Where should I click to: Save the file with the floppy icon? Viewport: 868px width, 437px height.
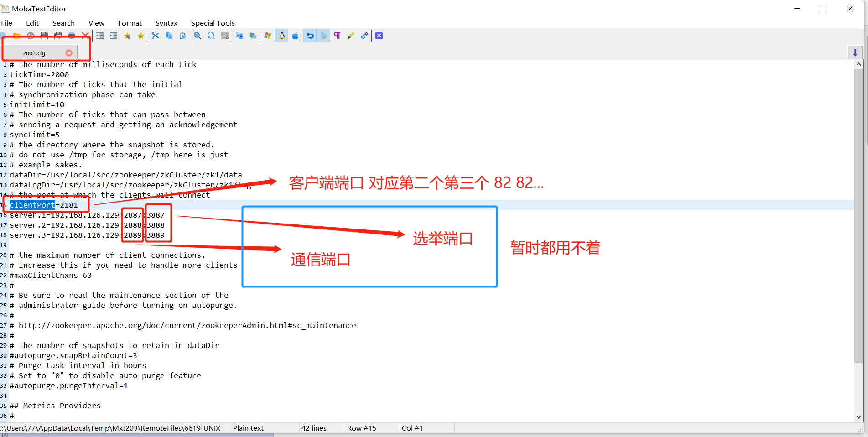tap(44, 36)
